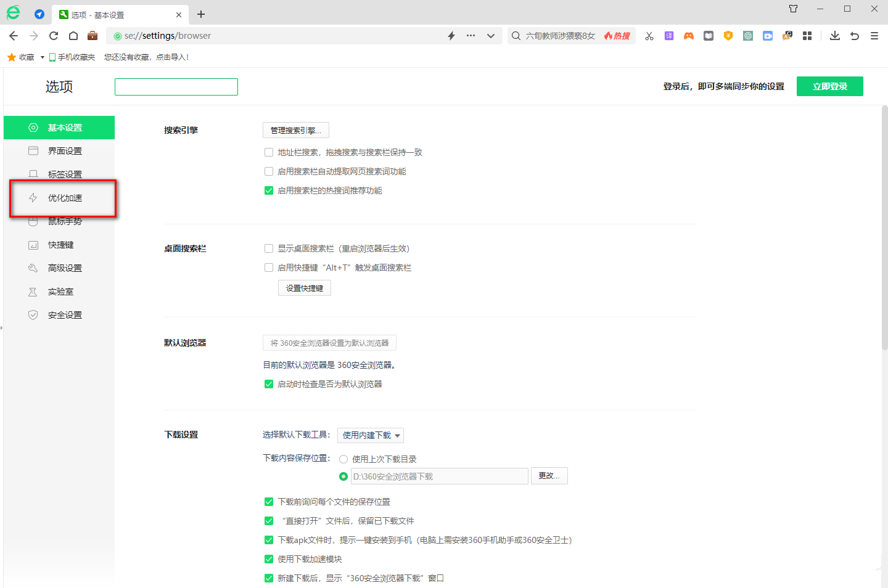Uncheck 使用下载加速模块
The image size is (888, 588).
point(269,559)
